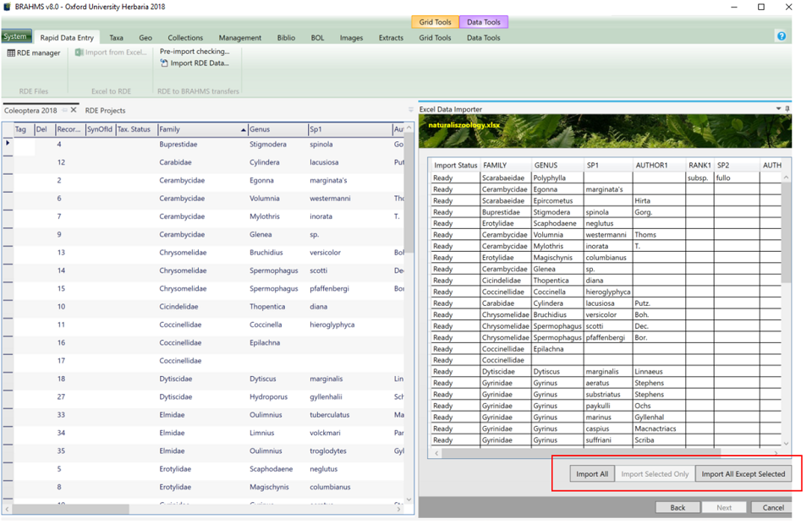
Task: Click 'troglodytes' cell in left grid
Action: pyautogui.click(x=349, y=451)
